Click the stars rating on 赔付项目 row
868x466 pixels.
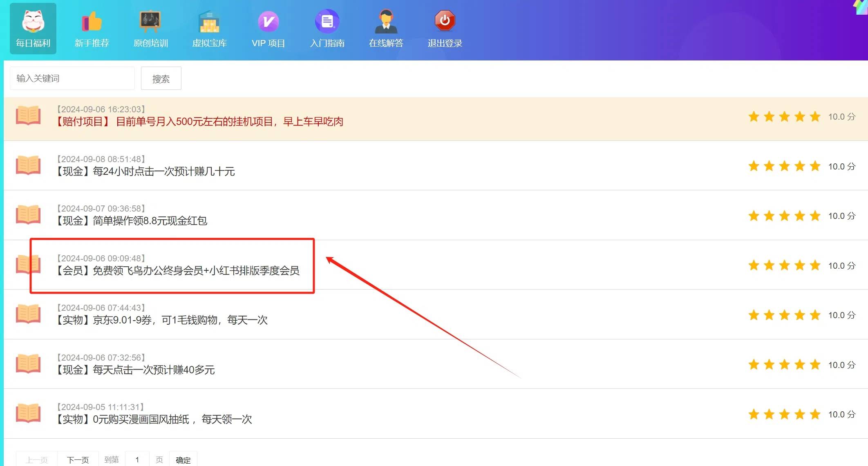pos(784,117)
